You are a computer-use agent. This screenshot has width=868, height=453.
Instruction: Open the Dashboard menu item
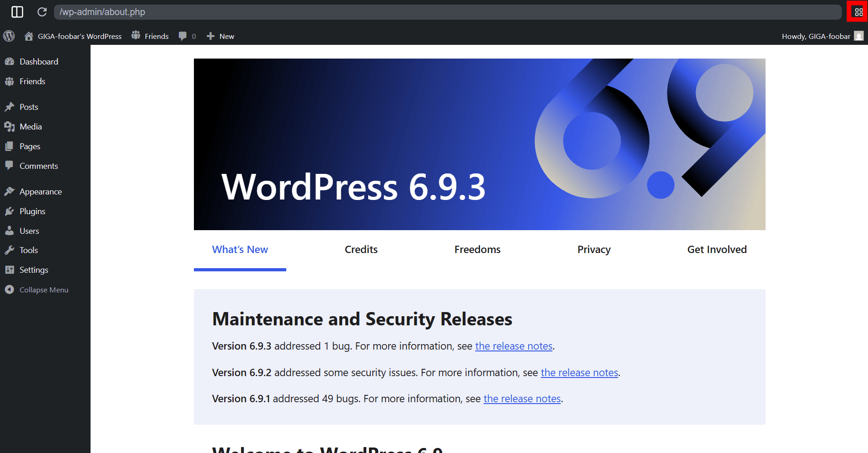38,62
